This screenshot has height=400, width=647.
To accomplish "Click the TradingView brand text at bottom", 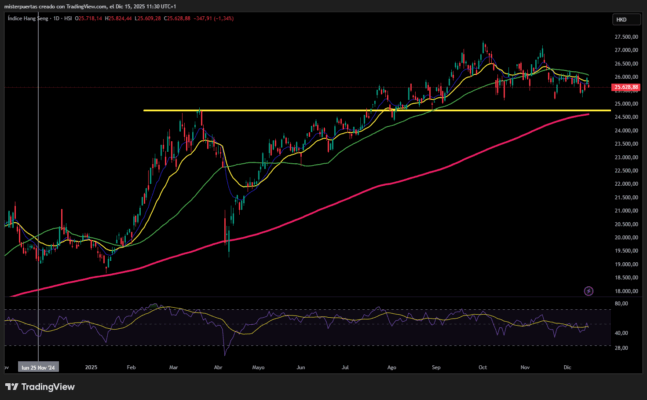I will pos(46,387).
